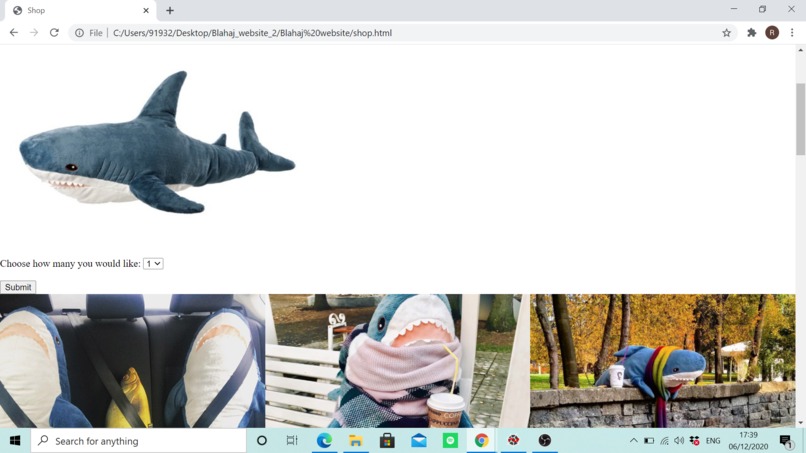This screenshot has height=453, width=806.
Task: Bookmark this page with the star icon
Action: click(726, 33)
